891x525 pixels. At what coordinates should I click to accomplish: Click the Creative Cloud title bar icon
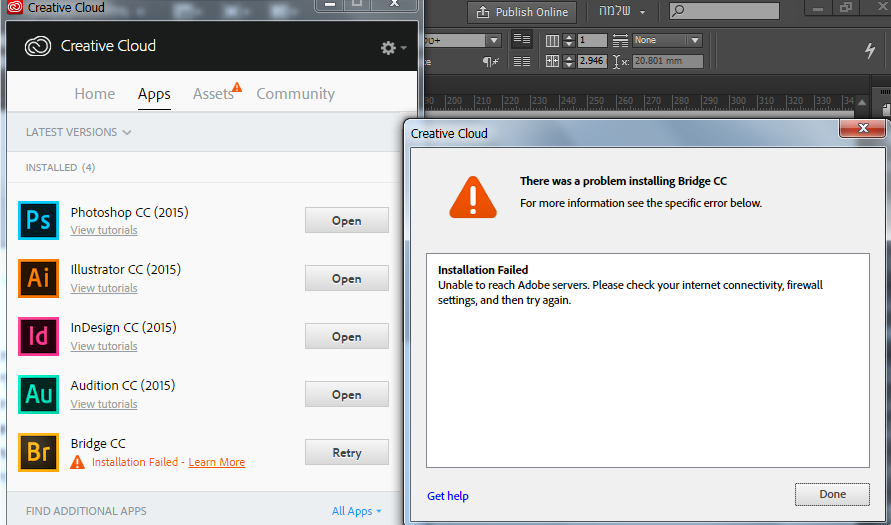click(14, 7)
